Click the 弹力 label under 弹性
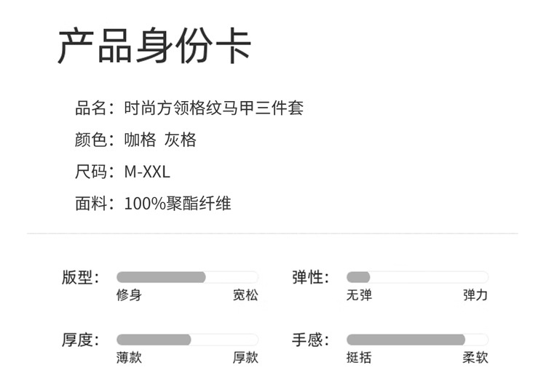546x392 pixels. (x=475, y=295)
